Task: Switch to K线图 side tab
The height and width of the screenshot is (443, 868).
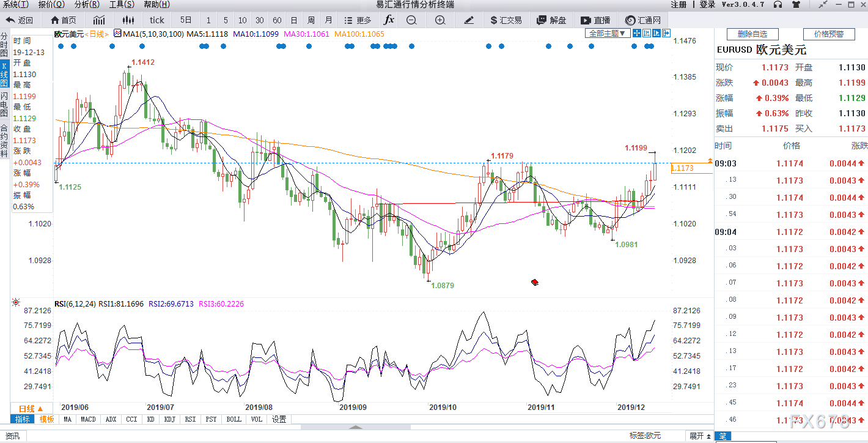Action: click(4, 73)
